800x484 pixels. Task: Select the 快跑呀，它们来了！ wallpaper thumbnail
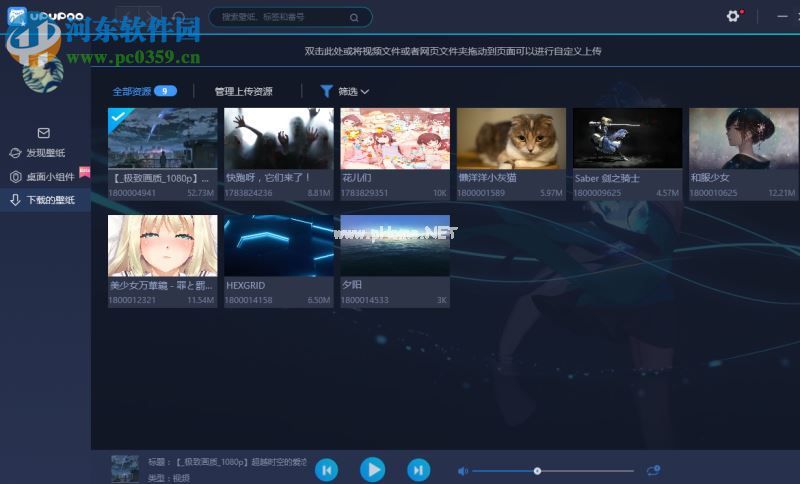pos(279,138)
